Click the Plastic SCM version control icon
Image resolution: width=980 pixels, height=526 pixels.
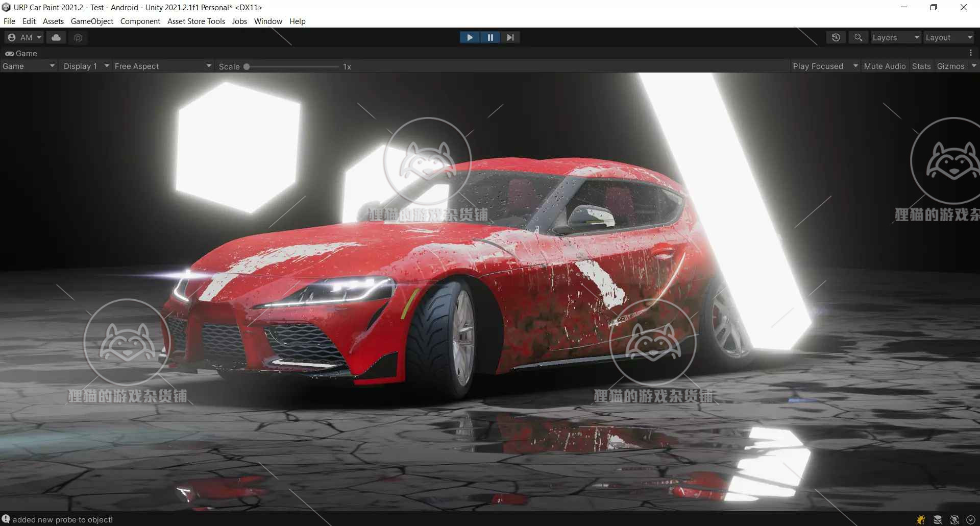coord(78,37)
